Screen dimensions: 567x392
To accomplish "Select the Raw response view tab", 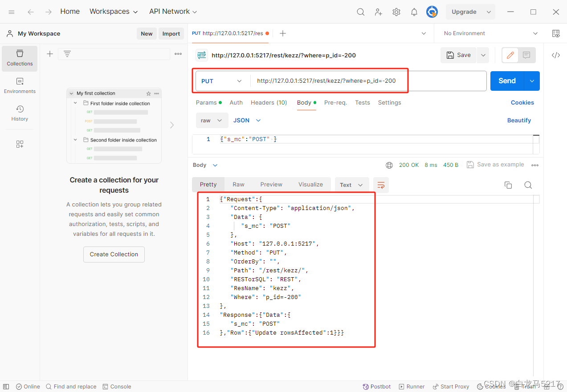I will coord(238,185).
